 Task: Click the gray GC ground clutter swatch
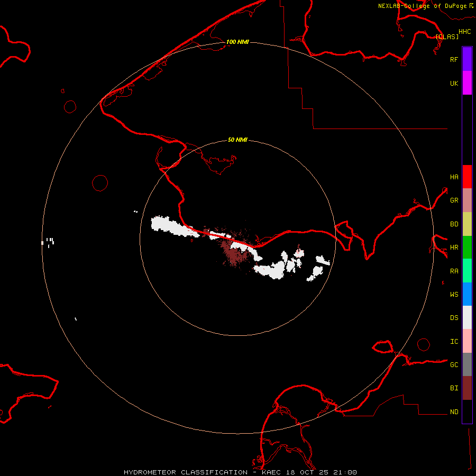tap(467, 364)
